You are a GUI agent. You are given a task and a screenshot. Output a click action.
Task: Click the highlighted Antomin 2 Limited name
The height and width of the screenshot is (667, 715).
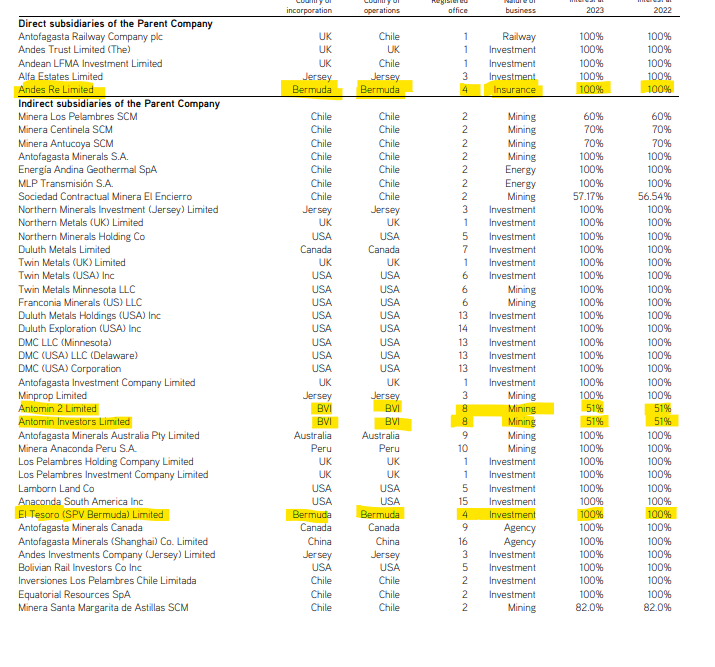point(57,409)
